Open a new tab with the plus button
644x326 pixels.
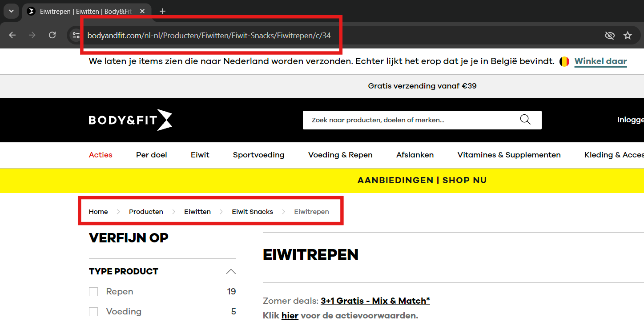[x=162, y=11]
